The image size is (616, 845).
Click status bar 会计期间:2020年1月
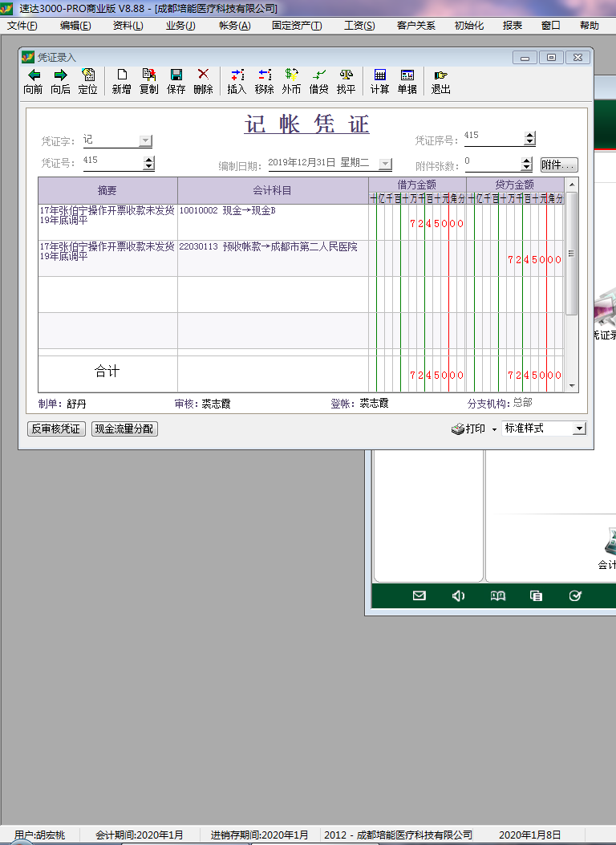(x=140, y=835)
